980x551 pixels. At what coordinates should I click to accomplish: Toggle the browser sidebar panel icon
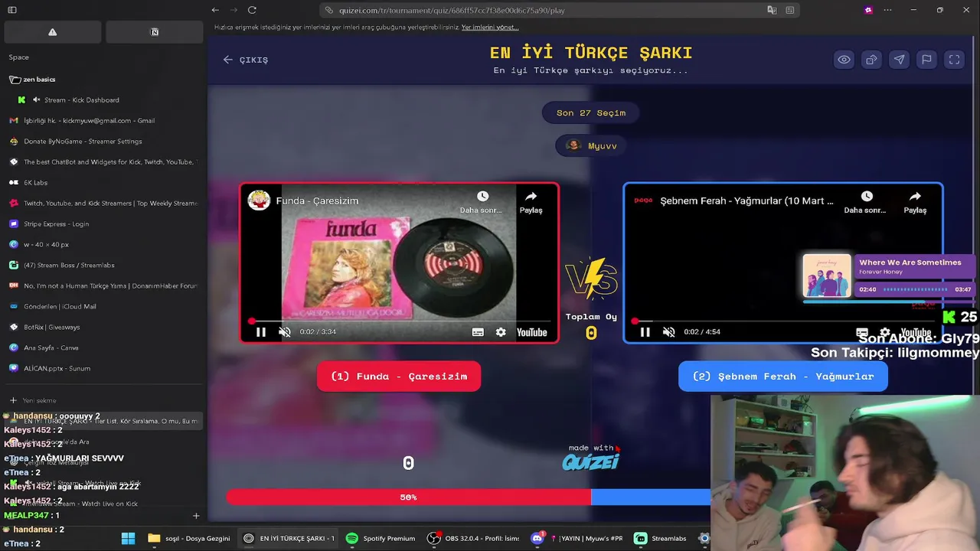pyautogui.click(x=12, y=10)
